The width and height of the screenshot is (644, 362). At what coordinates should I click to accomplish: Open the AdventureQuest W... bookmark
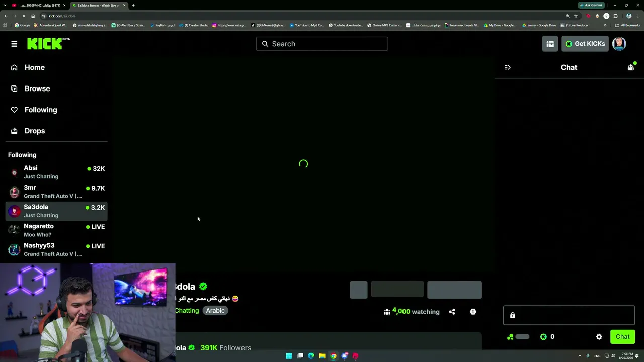pyautogui.click(x=50, y=25)
